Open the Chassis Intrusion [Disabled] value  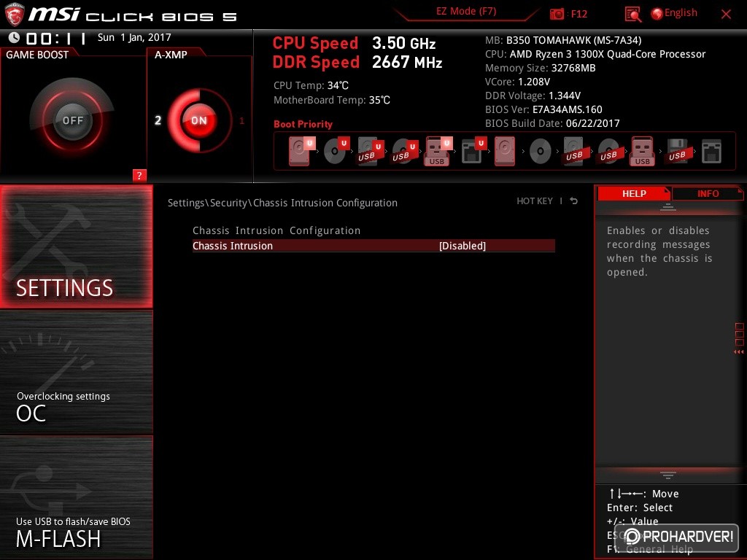(x=462, y=246)
